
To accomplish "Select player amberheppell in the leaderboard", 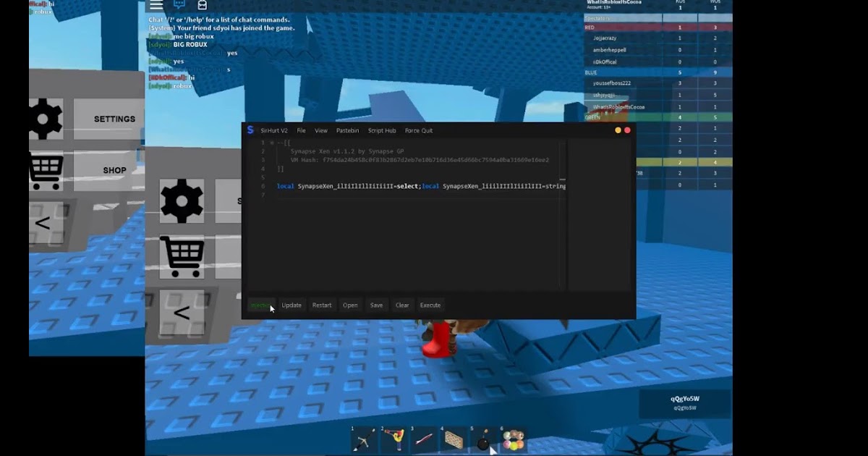I will (x=658, y=50).
